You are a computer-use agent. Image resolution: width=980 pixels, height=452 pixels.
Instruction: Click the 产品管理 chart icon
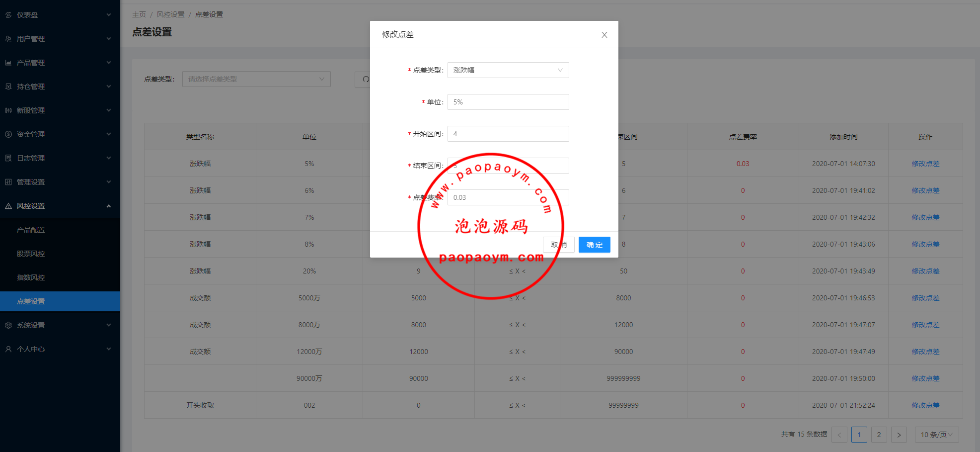(8, 63)
